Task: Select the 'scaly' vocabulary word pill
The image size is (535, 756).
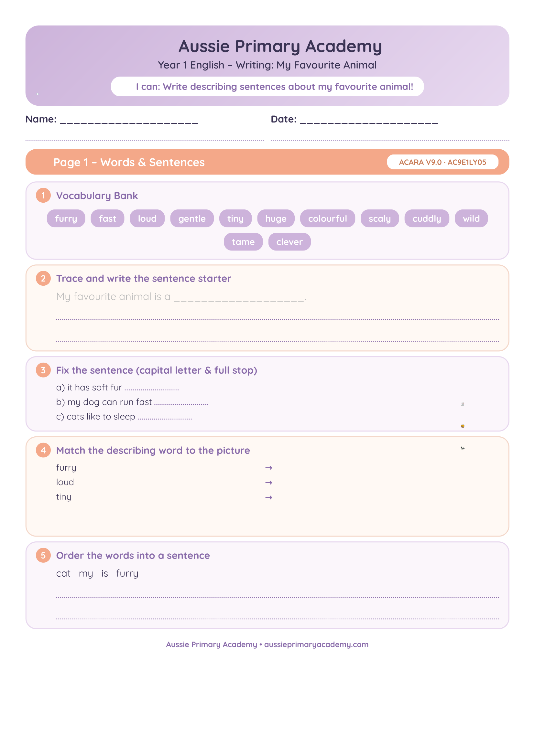Action: (x=379, y=218)
